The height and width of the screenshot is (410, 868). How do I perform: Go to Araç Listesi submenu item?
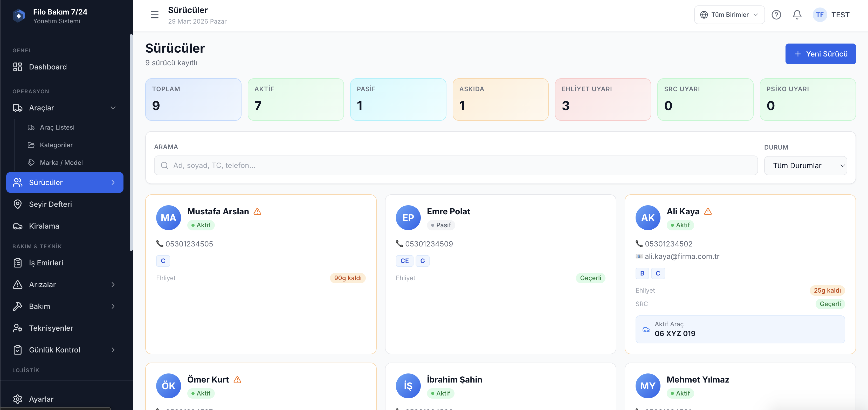point(57,127)
